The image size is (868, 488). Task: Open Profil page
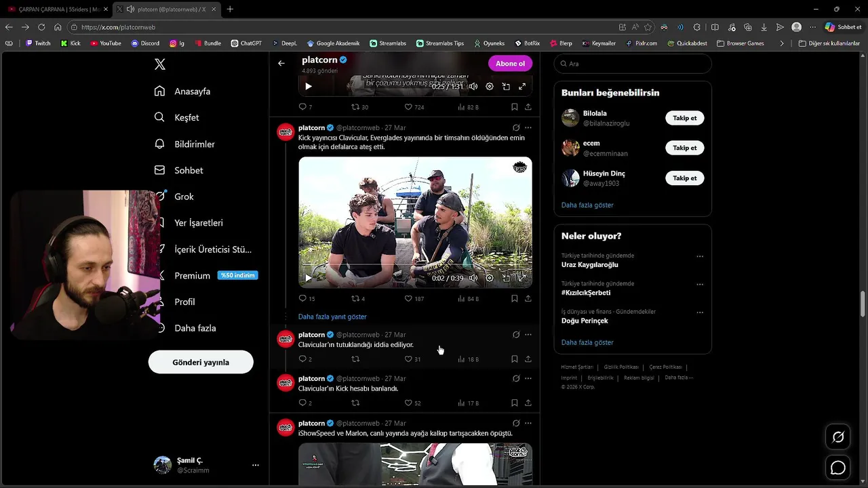184,302
